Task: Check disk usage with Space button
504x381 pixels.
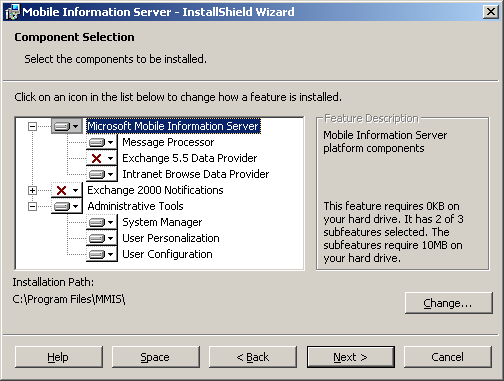Action: [156, 357]
